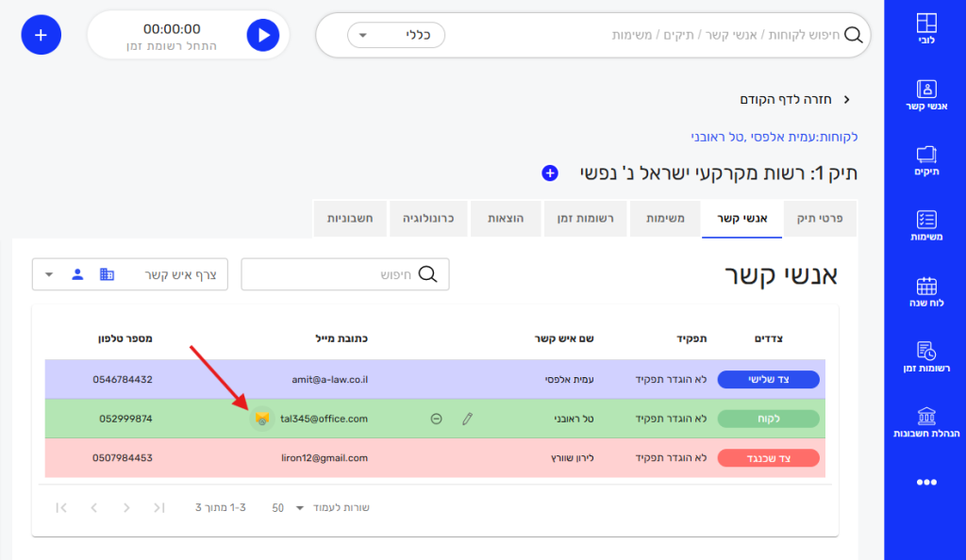Switch to the חשבוניות tab
The width and height of the screenshot is (966, 560).
point(350,219)
